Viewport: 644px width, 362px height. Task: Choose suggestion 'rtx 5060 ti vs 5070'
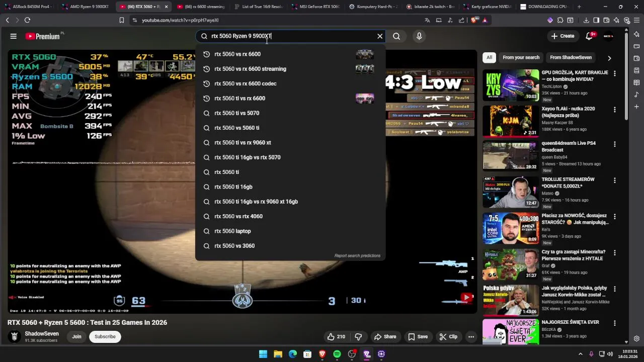(x=290, y=113)
